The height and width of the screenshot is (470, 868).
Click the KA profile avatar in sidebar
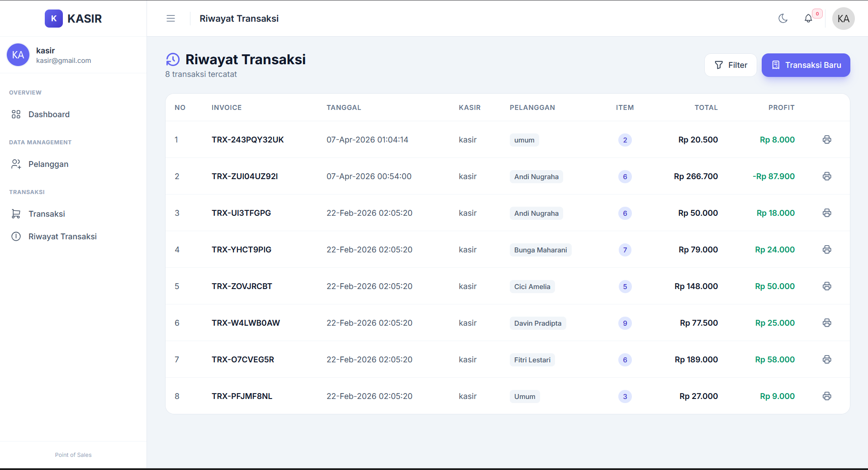pyautogui.click(x=18, y=55)
